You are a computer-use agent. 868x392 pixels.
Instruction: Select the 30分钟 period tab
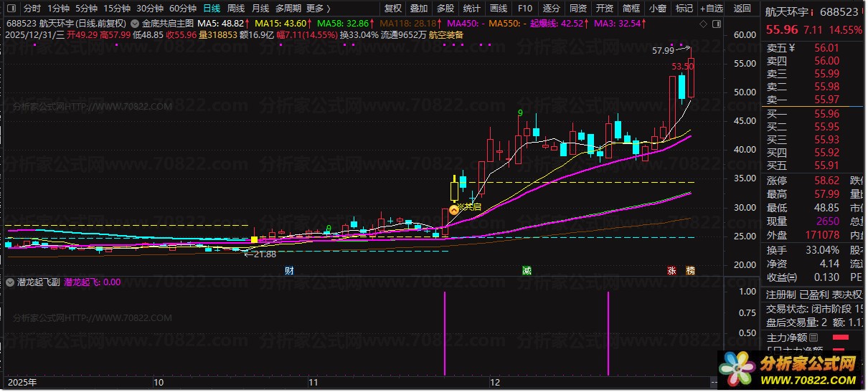pyautogui.click(x=150, y=9)
